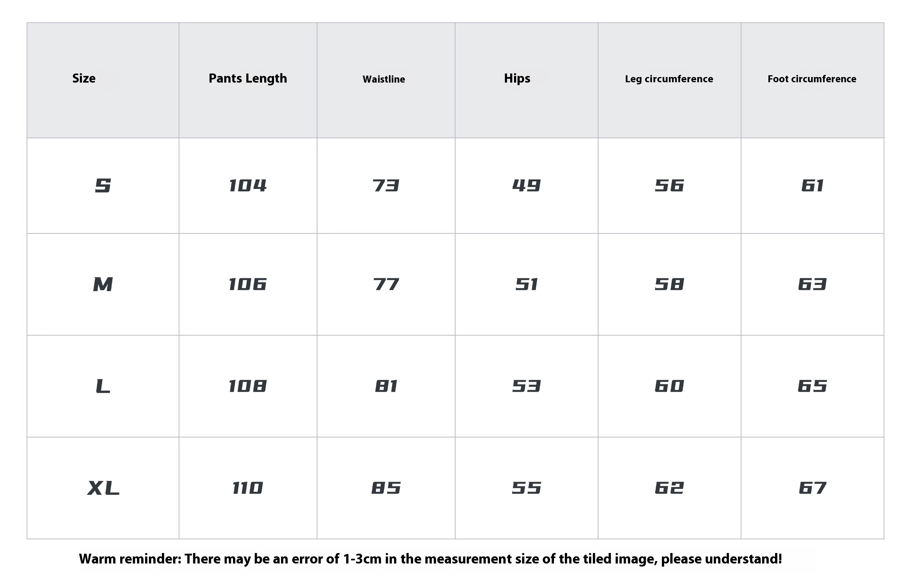The width and height of the screenshot is (911, 588).
Task: Click the waistline value 85
Action: coord(386,488)
